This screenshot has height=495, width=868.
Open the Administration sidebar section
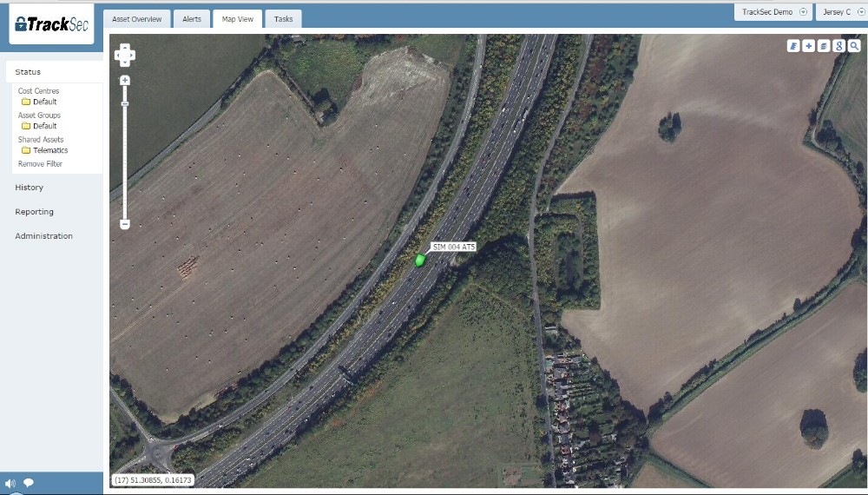43,236
